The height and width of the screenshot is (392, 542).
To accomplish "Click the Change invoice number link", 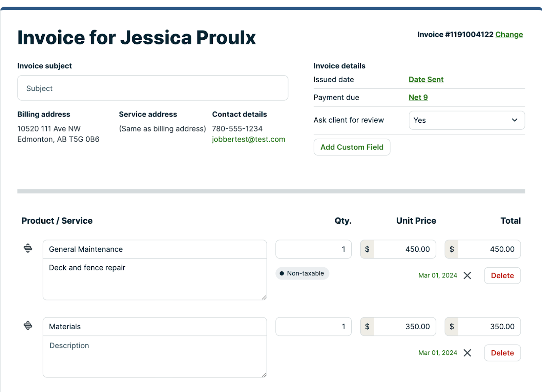I will click(x=509, y=35).
